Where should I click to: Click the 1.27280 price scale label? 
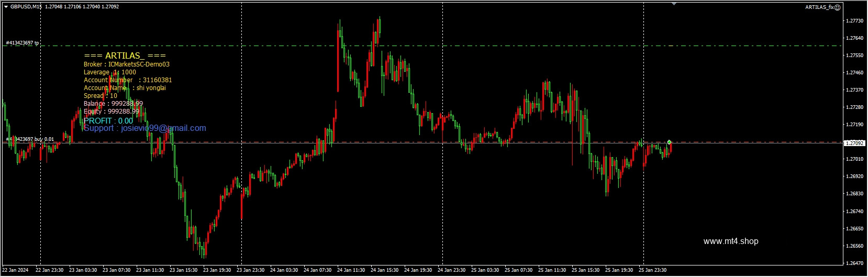tap(854, 107)
